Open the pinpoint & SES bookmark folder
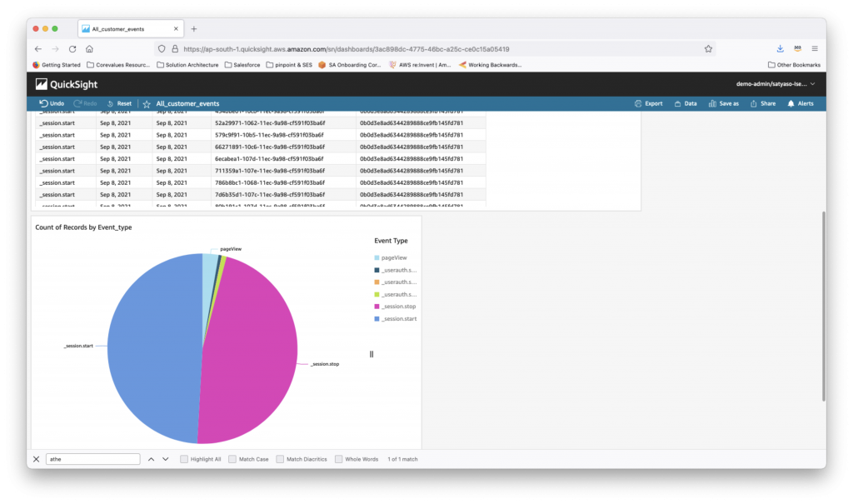The width and height of the screenshot is (853, 504). tap(289, 65)
